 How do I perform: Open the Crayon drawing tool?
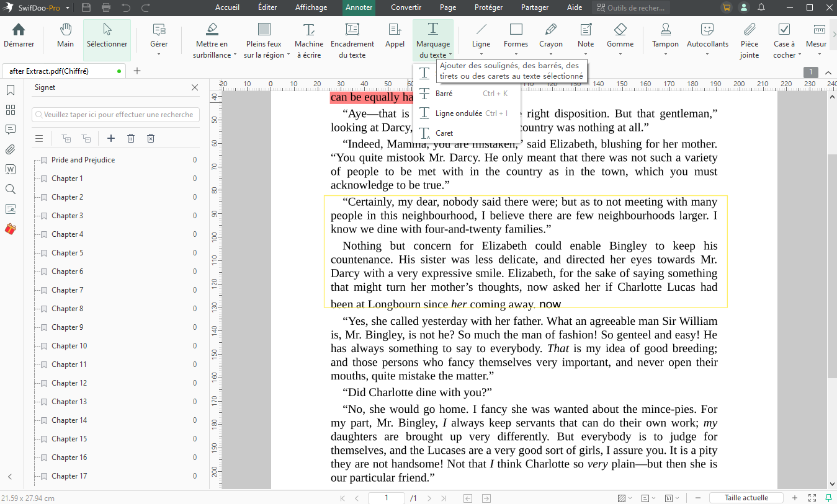click(551, 38)
